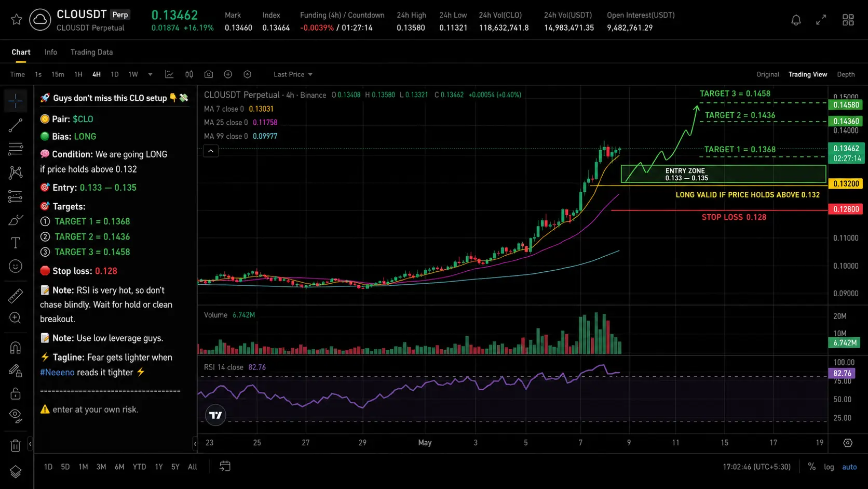Select the pattern drawing tool
Image resolution: width=868 pixels, height=489 pixels.
(x=16, y=173)
